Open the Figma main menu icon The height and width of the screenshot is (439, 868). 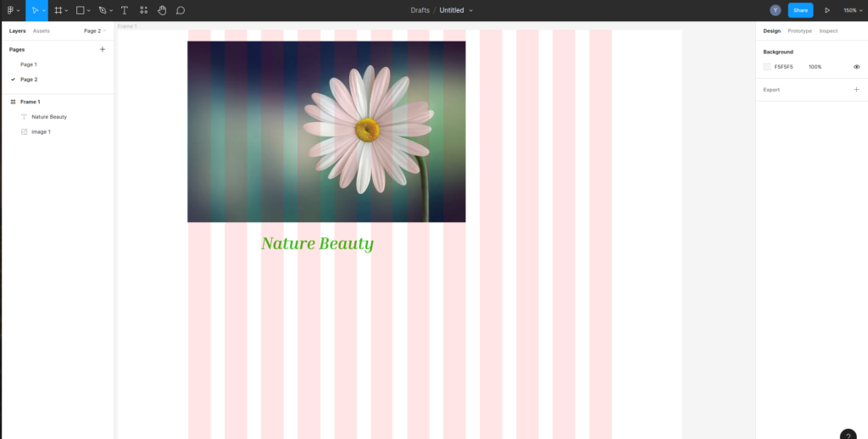(10, 10)
